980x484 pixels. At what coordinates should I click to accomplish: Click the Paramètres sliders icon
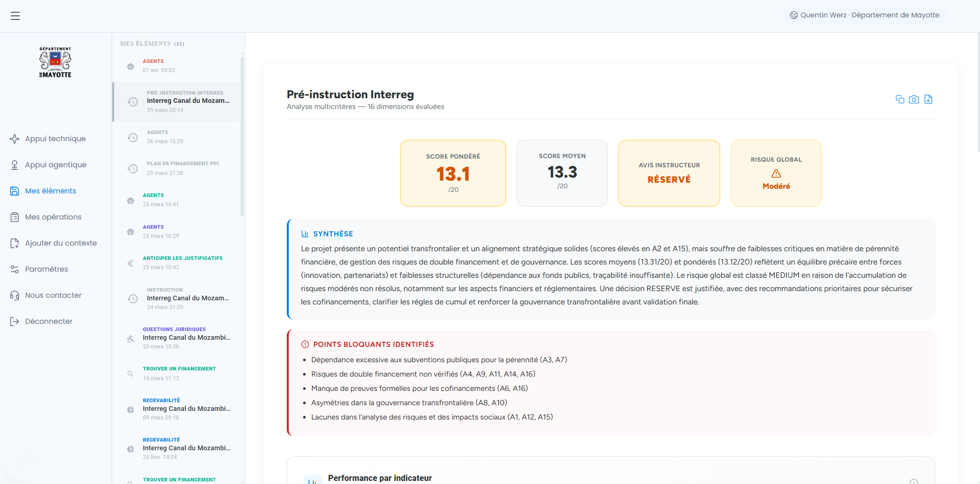click(15, 269)
